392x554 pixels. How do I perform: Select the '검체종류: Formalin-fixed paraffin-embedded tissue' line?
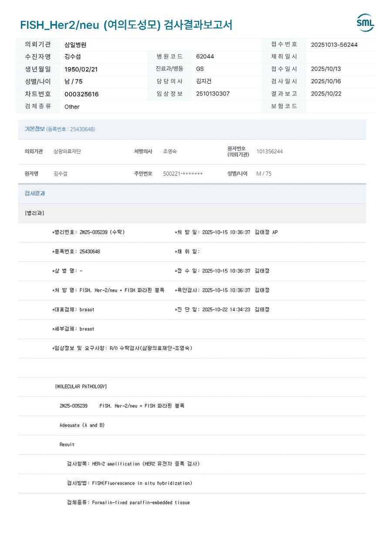pyautogui.click(x=128, y=503)
